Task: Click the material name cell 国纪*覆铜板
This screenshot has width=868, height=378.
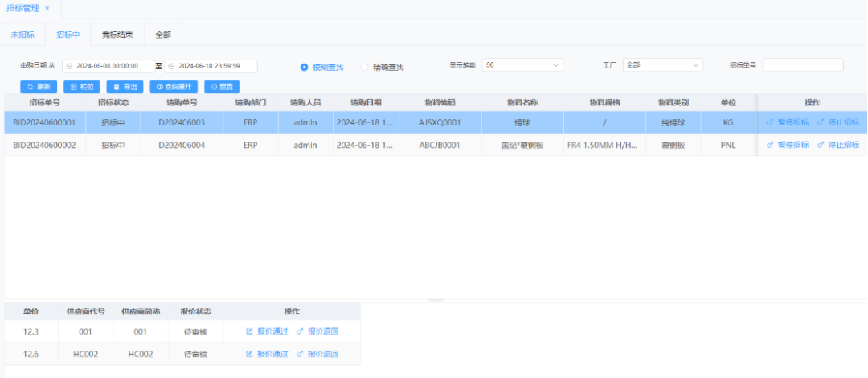Action: coord(522,145)
